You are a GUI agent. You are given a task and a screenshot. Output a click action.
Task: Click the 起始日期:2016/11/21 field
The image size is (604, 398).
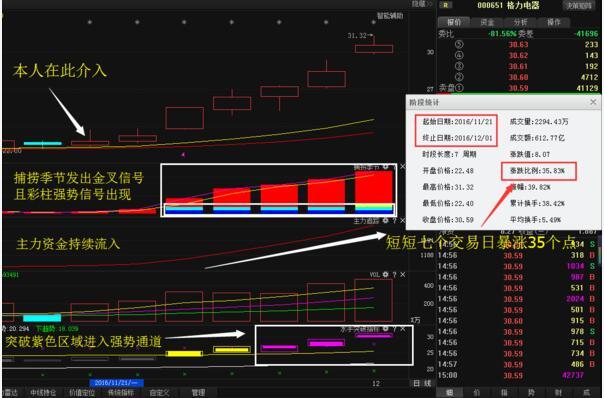(x=457, y=122)
